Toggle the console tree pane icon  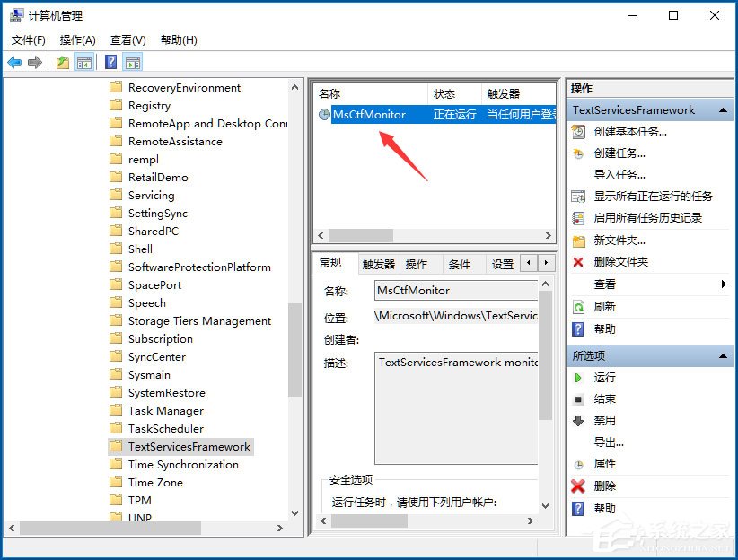tap(83, 61)
